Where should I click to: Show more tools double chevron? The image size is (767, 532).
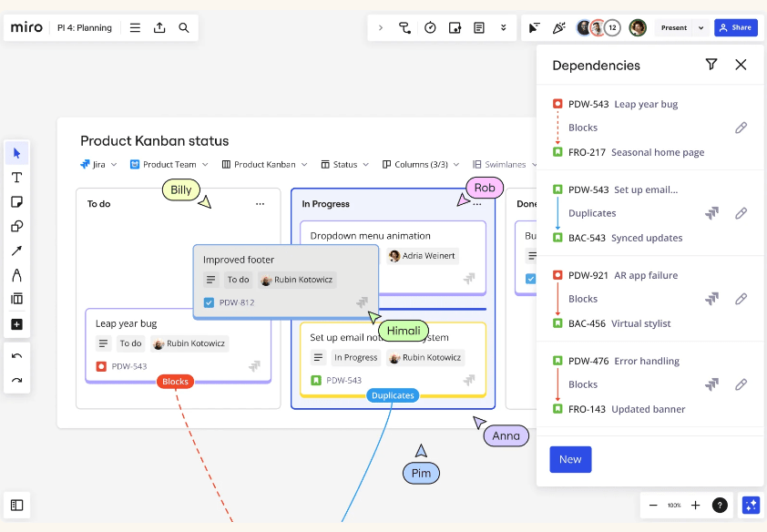click(504, 28)
